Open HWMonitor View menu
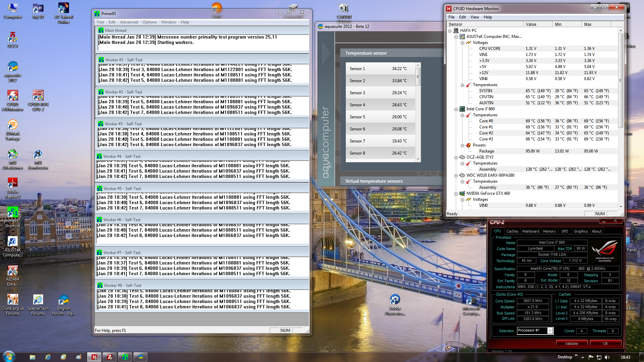The height and width of the screenshot is (362, 644). point(475,17)
